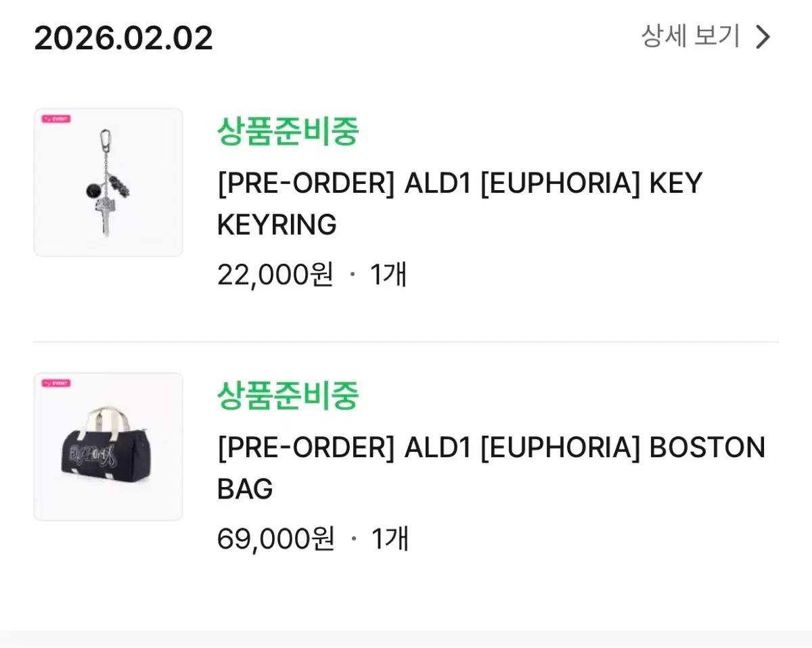This screenshot has height=648, width=812.
Task: Click the chevron arrow beside 상세 보기
Action: click(763, 37)
